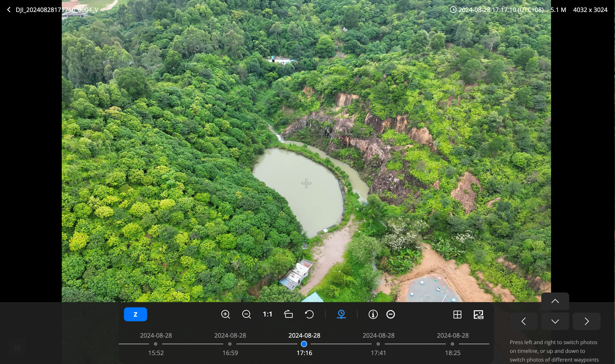The width and height of the screenshot is (615, 364).
Task: Zoom in with the magnifier plus icon
Action: [x=225, y=315]
